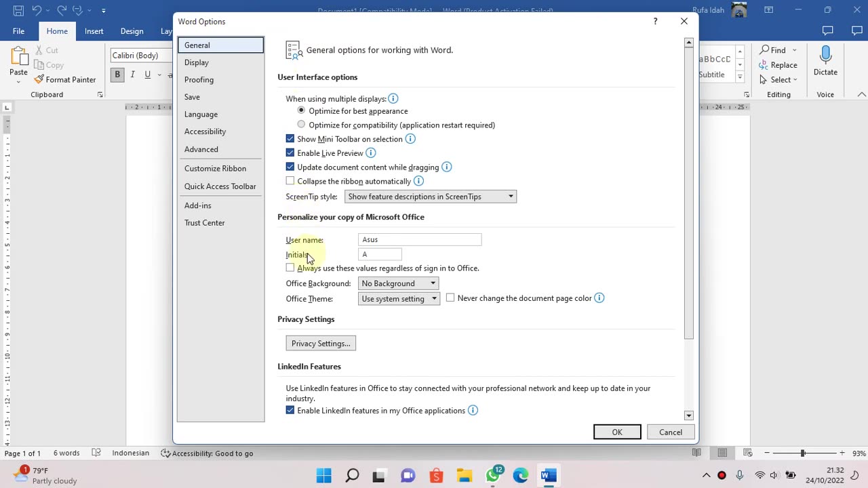868x488 pixels.
Task: Uncheck Update document content while dragging
Action: [290, 167]
